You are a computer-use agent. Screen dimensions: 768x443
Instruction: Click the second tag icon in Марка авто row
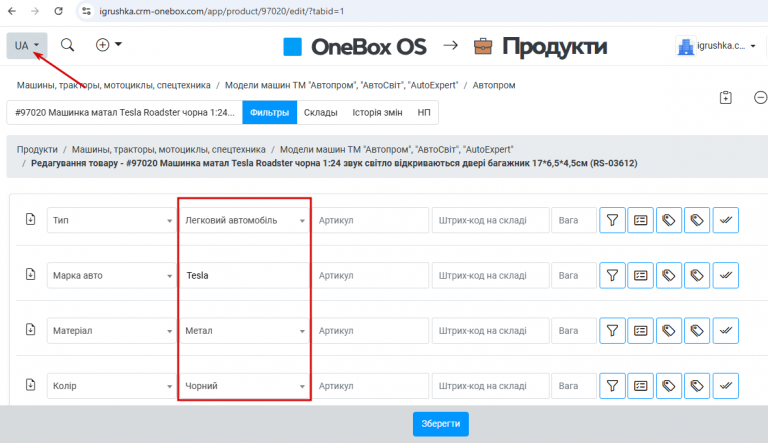(x=697, y=275)
